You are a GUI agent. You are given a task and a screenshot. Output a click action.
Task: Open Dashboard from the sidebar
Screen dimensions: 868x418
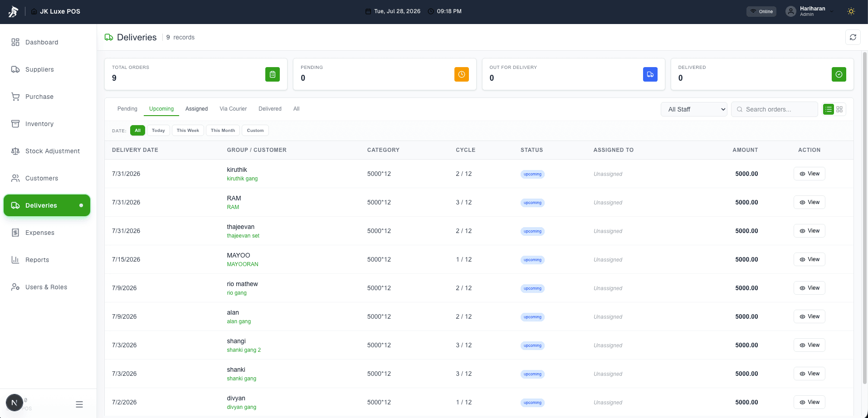[47, 42]
